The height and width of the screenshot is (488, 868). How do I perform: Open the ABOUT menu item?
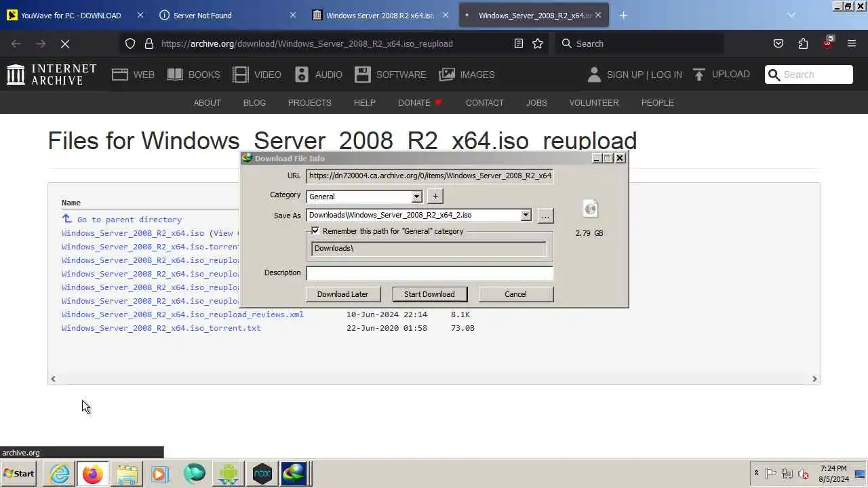[x=208, y=103]
